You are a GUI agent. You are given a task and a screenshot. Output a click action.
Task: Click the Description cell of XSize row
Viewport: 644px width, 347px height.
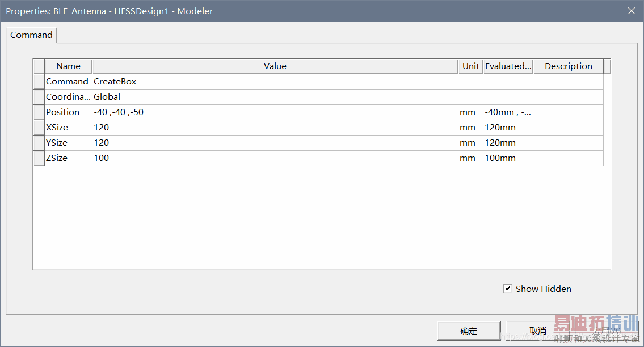point(569,128)
